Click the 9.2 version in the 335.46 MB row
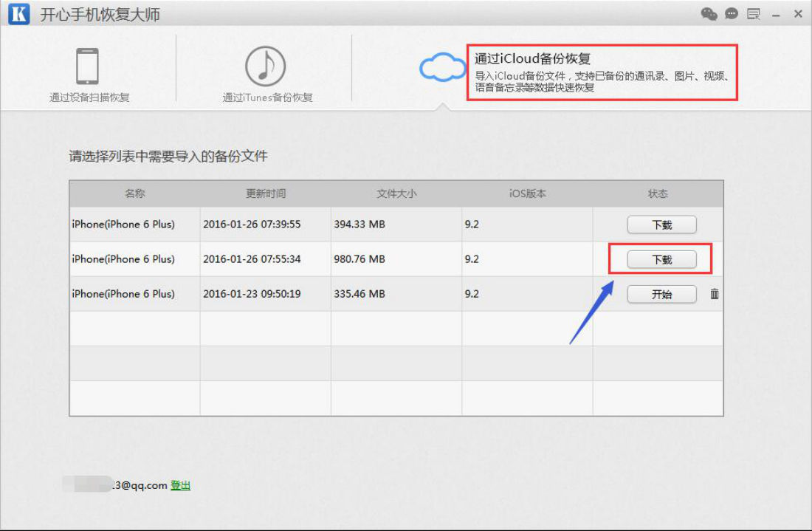Screen dimensions: 812x531 (x=472, y=294)
